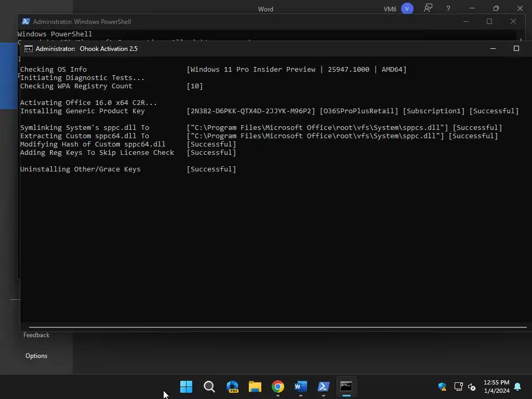The width and height of the screenshot is (532, 399).
Task: Open Windows Security tray icon
Action: [442, 387]
